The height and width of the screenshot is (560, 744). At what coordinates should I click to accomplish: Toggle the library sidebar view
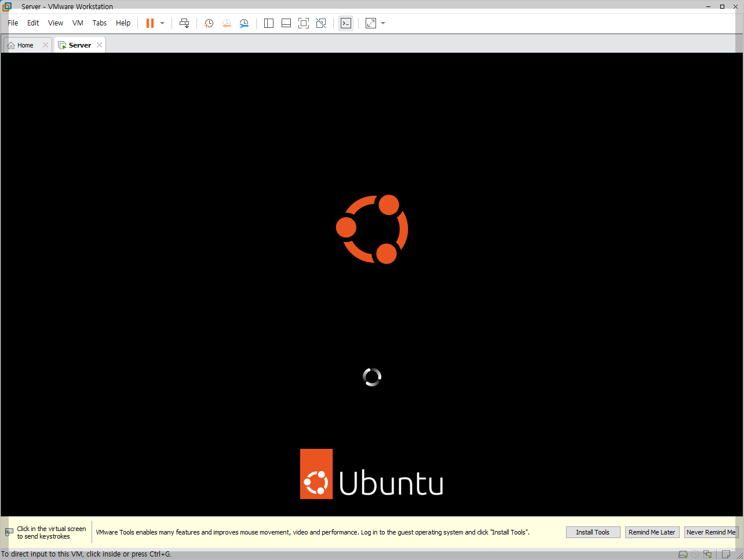point(269,23)
